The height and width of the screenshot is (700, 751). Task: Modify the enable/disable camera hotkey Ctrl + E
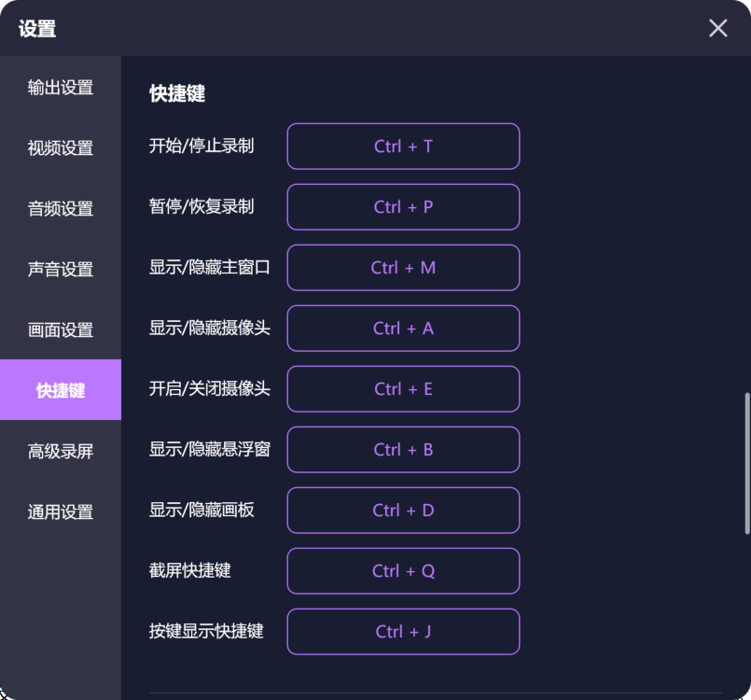click(403, 389)
